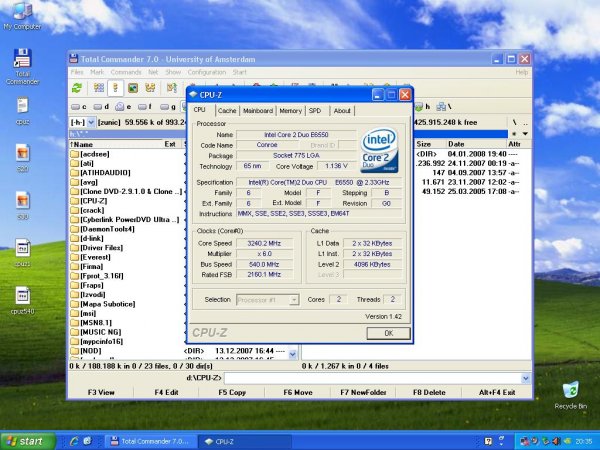This screenshot has width=600, height=450.
Task: Select drive c button in drive bar
Action: click(79, 107)
